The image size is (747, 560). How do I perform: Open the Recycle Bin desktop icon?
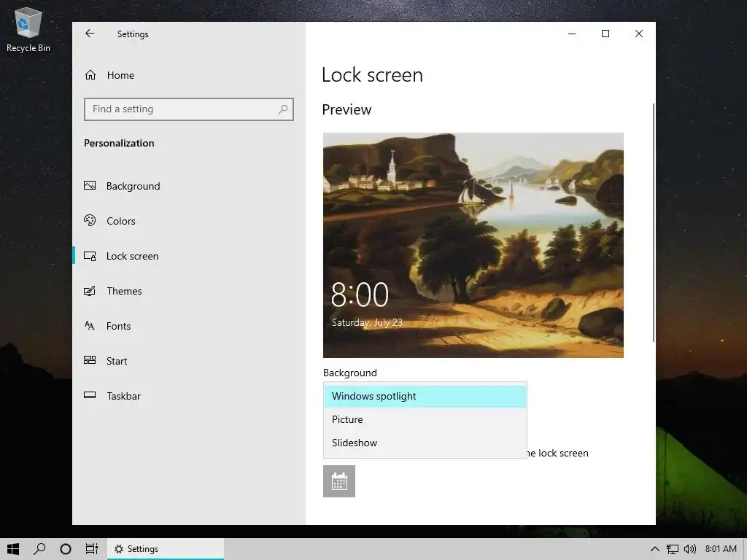coord(28,29)
